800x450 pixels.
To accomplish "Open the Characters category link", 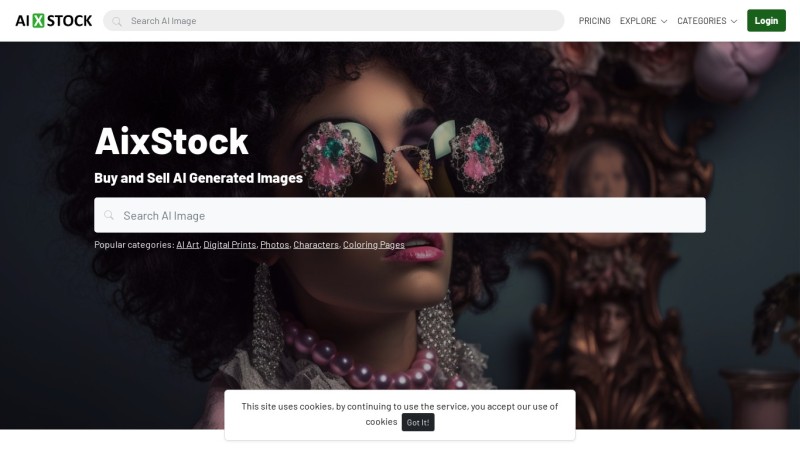I will (x=316, y=244).
